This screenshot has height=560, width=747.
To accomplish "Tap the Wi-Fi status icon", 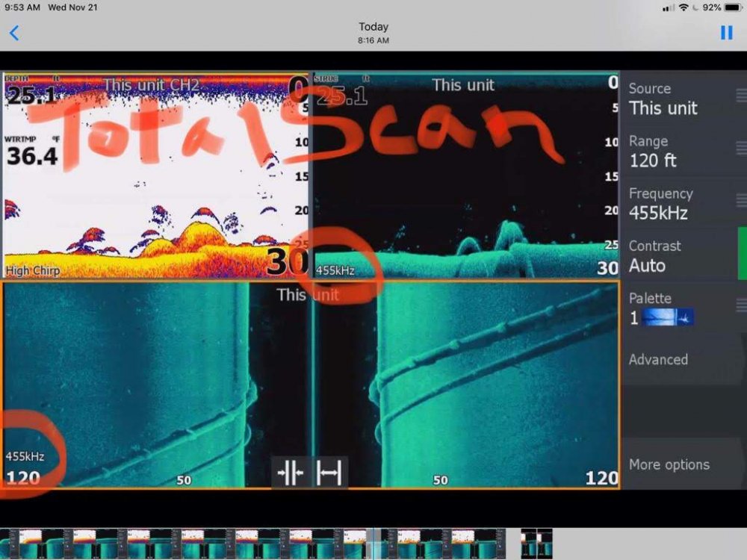I will [683, 7].
